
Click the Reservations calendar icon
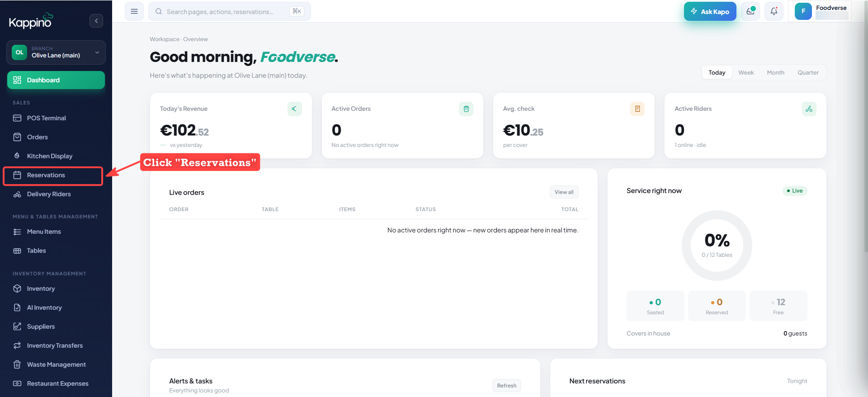click(x=17, y=175)
